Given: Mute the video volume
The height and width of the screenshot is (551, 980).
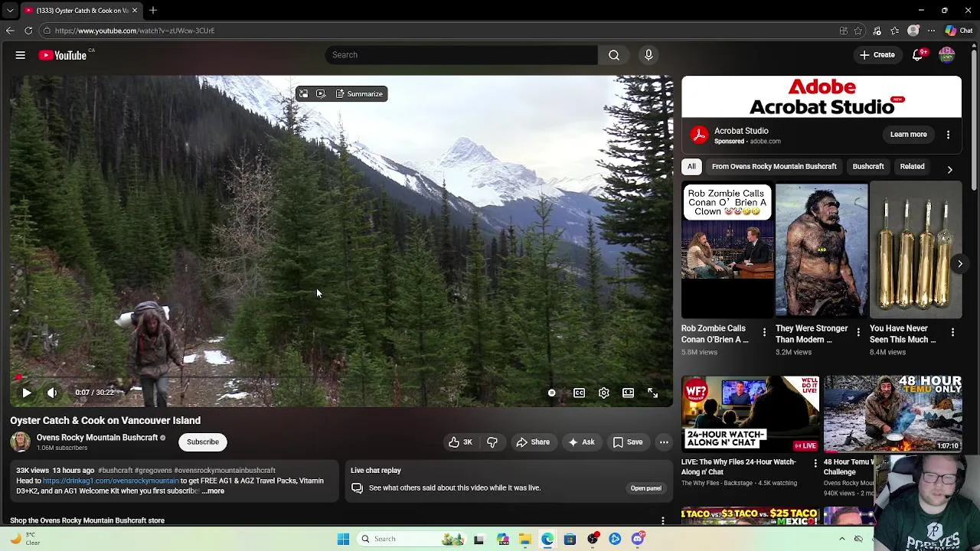Looking at the screenshot, I should click(52, 393).
